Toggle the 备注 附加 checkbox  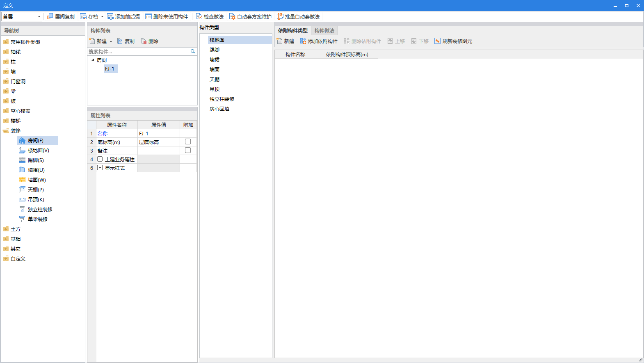[x=188, y=150]
